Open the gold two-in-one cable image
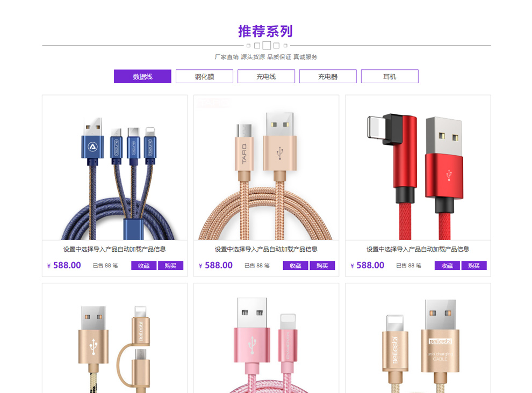This screenshot has height=393, width=532. pos(114,338)
